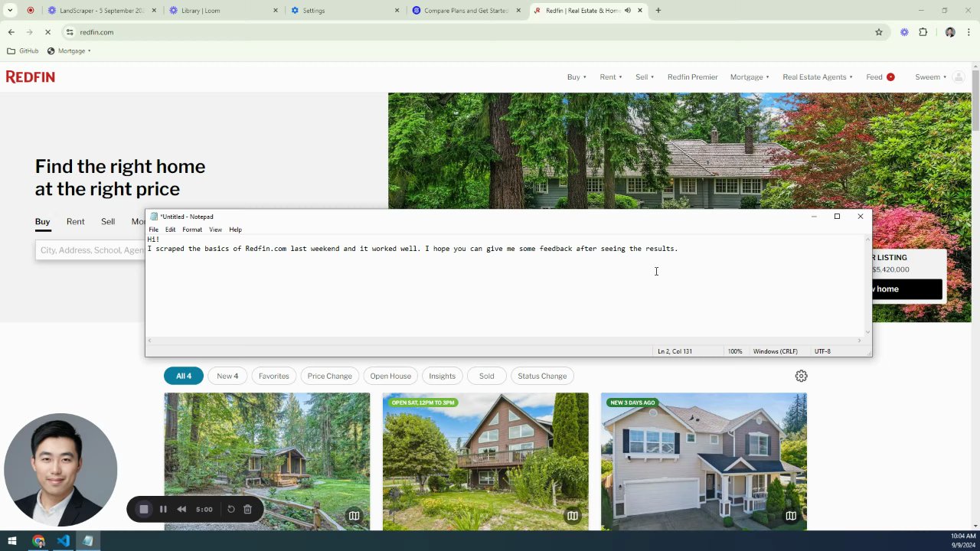980x551 pixels.
Task: Close the Settings browser tab
Action: (x=397, y=11)
